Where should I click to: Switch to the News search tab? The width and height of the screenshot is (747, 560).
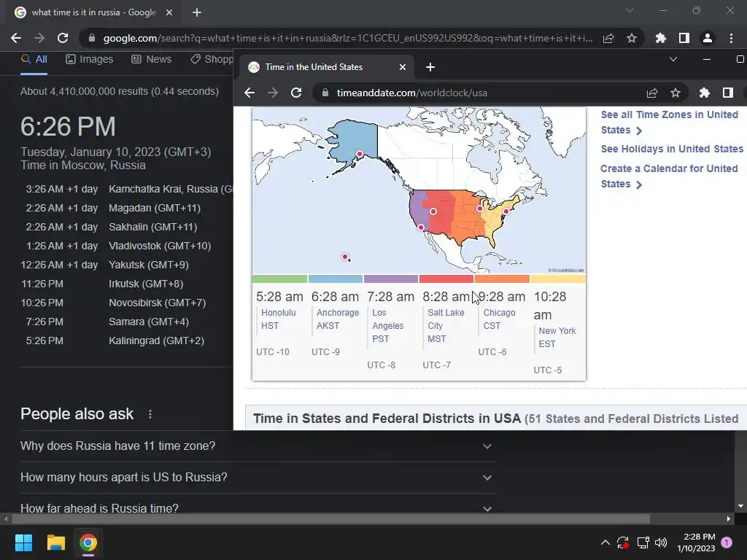pyautogui.click(x=152, y=59)
